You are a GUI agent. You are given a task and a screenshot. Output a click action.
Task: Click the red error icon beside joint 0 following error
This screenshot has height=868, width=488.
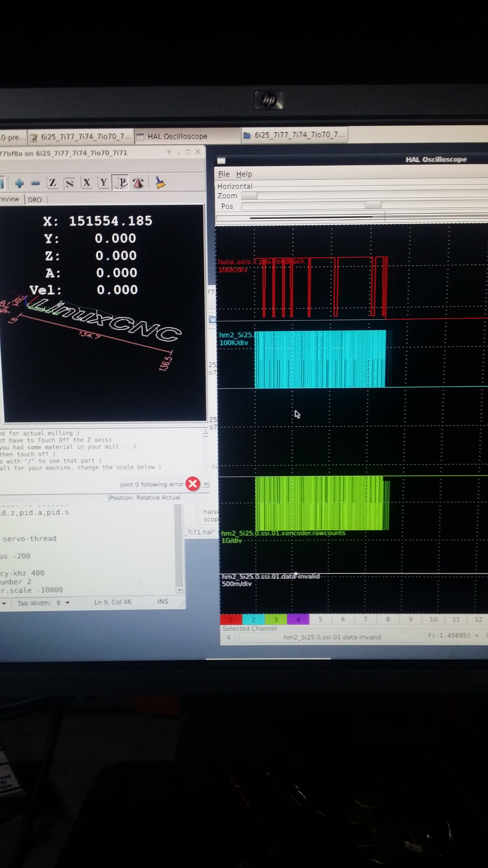[x=193, y=484]
